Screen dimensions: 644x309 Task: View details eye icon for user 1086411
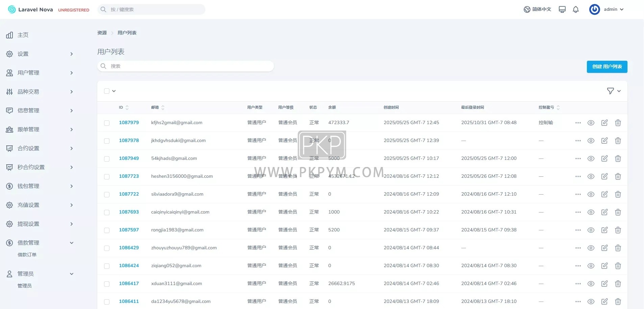coord(591,302)
